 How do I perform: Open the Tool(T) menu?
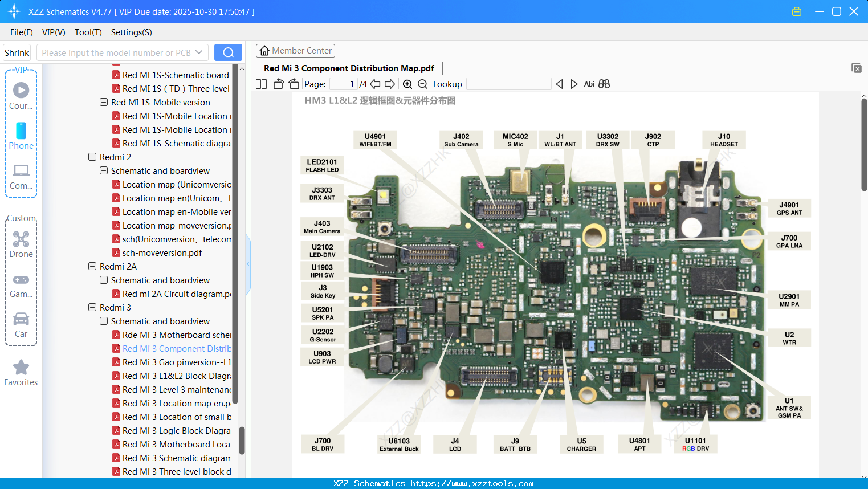click(x=88, y=32)
